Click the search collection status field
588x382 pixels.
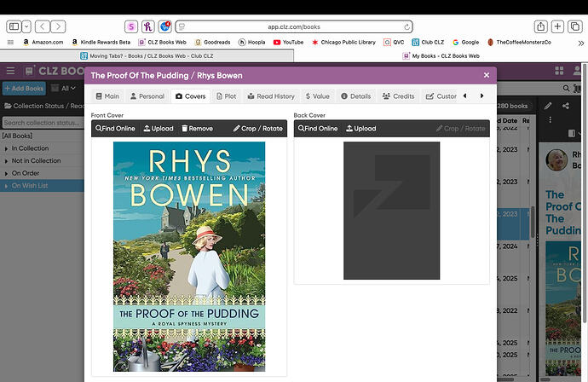(43, 123)
